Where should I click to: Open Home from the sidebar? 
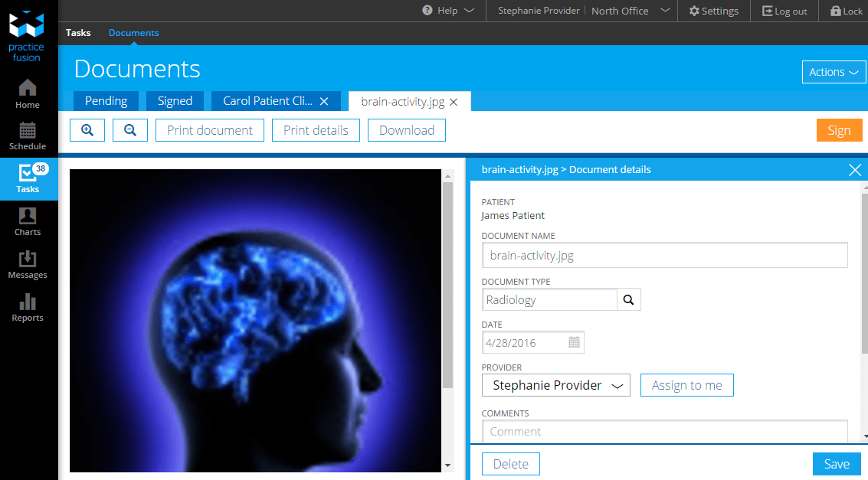coord(28,93)
